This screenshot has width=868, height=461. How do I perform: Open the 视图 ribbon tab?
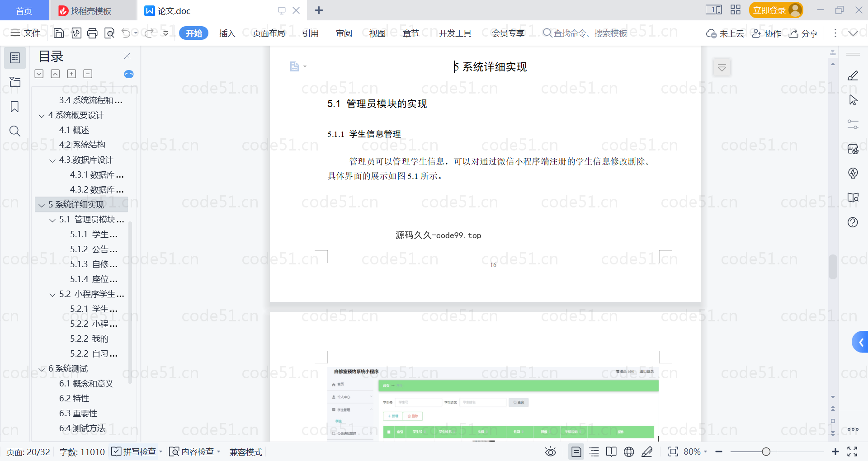377,33
